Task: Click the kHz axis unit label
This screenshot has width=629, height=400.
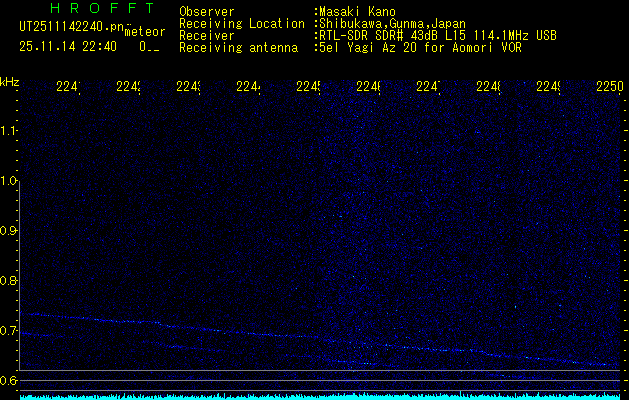Action: click(9, 80)
